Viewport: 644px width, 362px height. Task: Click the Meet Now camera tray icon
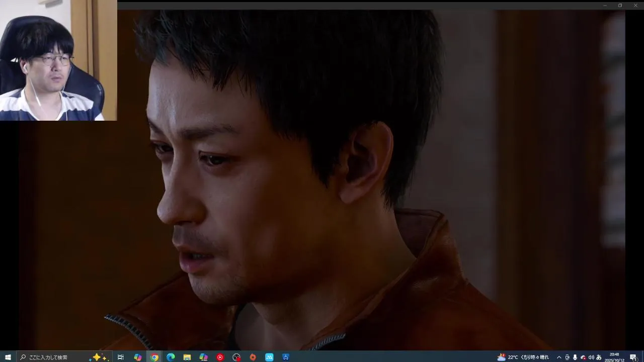567,357
